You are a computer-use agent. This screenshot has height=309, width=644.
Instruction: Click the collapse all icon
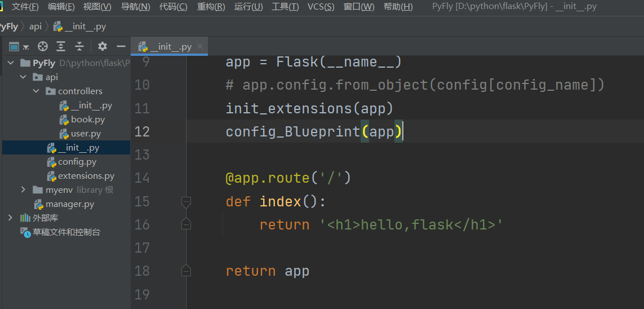pyautogui.click(x=79, y=46)
